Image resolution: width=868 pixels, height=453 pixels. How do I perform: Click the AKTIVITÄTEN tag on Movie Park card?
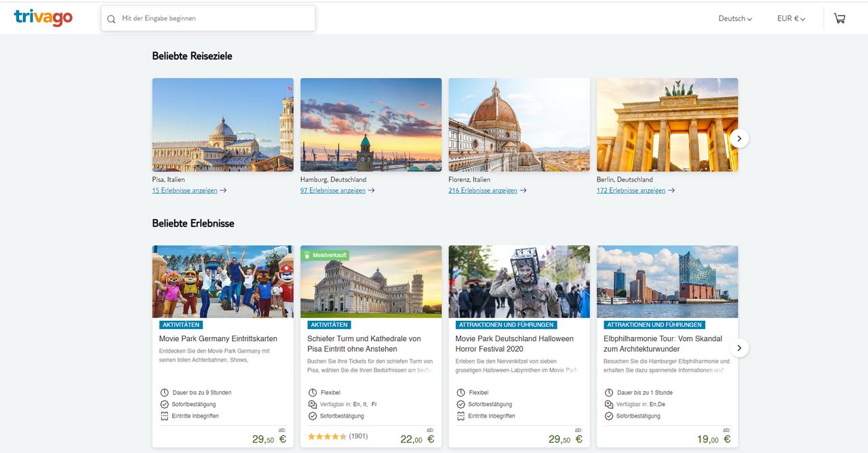tap(181, 325)
